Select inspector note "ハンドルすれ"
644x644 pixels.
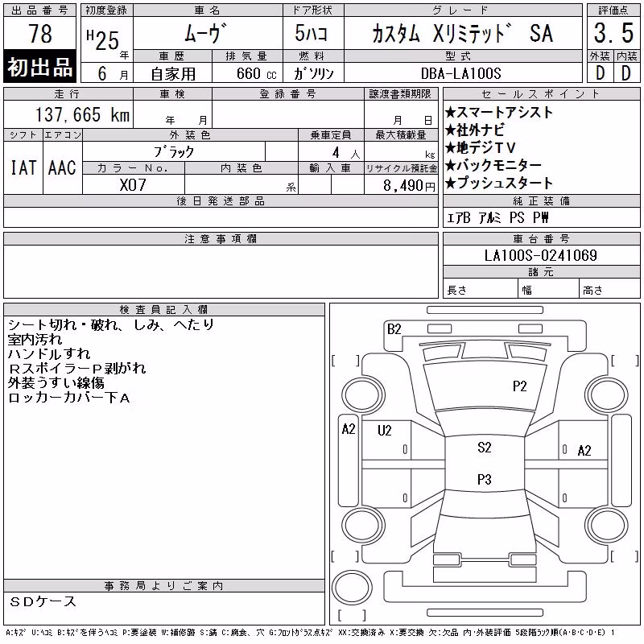point(49,353)
